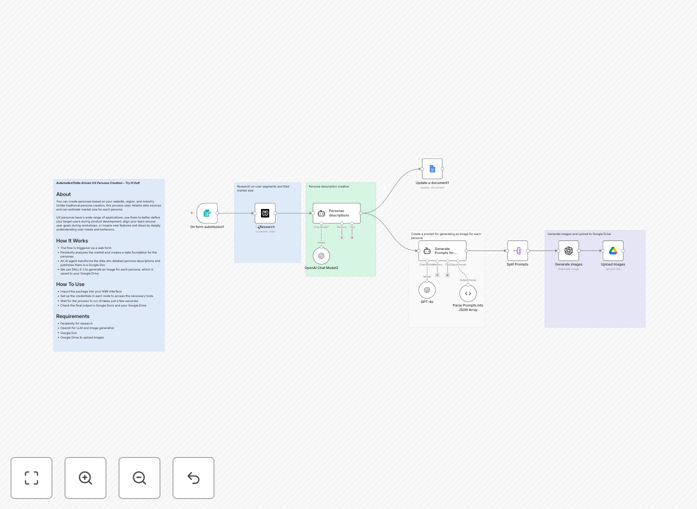Screen dimensions: 697x509
Task: Zoom out of the workflow canvas
Action: pyautogui.click(x=139, y=478)
